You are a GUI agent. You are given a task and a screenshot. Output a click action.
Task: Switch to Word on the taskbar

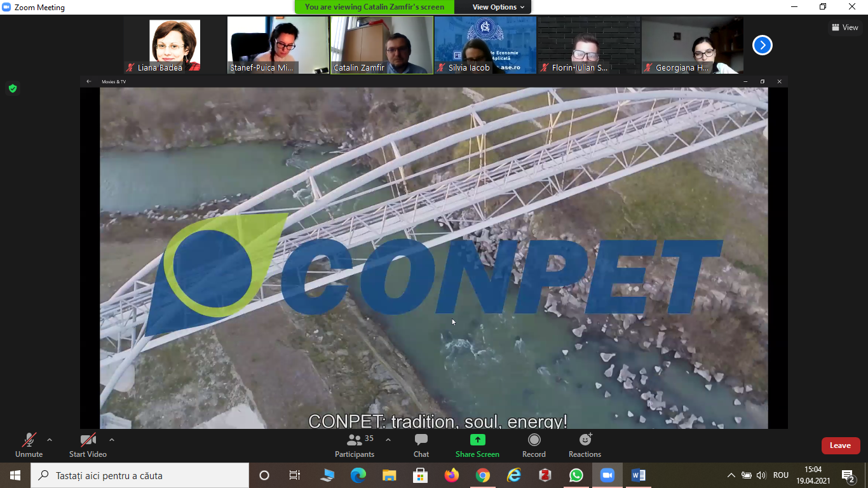point(638,475)
